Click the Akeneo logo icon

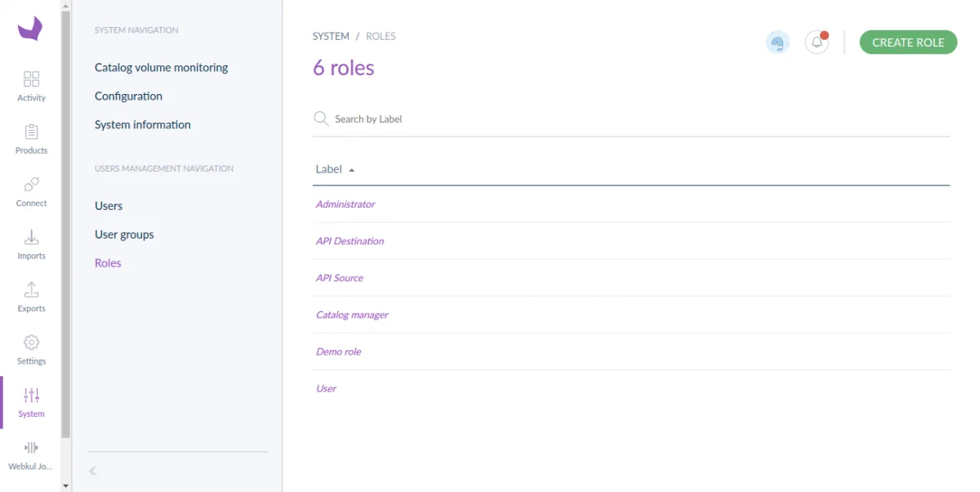click(30, 29)
